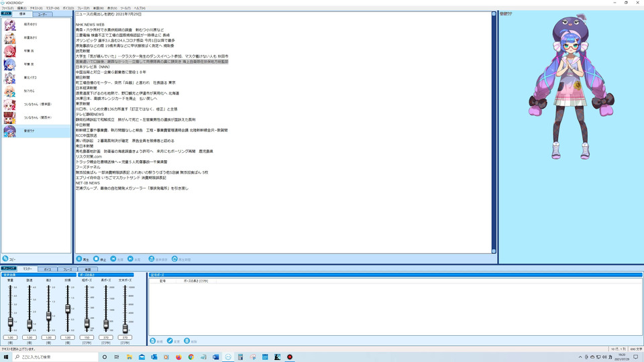
Task: Jump to end with the 末尾 button
Action: 134,259
